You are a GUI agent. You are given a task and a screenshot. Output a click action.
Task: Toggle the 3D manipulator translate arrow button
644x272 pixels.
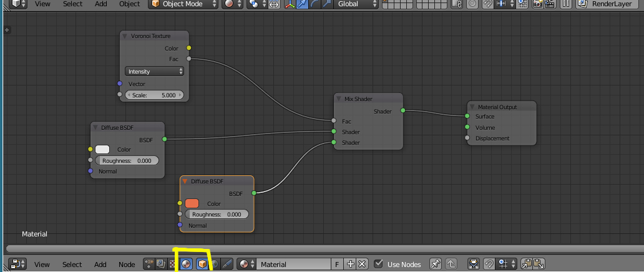pos(303,4)
